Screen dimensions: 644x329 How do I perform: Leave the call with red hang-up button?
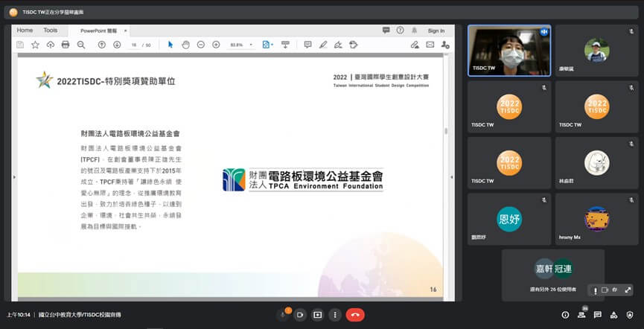tap(355, 314)
